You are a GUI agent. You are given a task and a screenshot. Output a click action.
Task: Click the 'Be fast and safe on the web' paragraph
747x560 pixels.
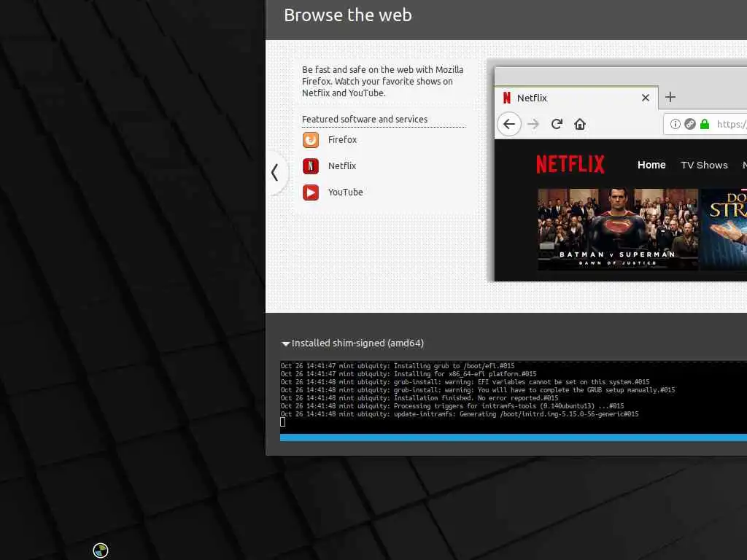(x=382, y=82)
